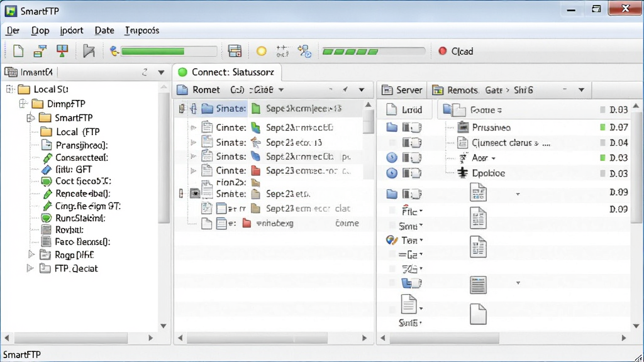Open the Dop menu
Image resolution: width=644 pixels, height=362 pixels.
click(x=40, y=30)
